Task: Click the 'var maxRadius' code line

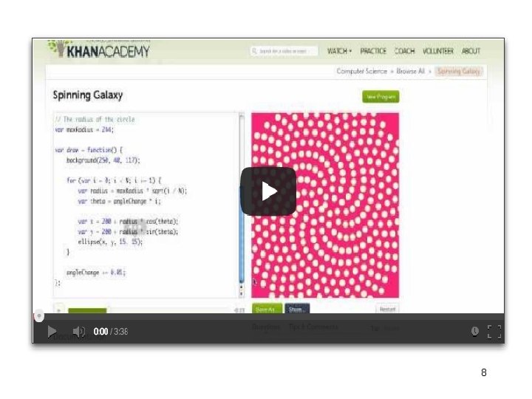Action: 84,129
